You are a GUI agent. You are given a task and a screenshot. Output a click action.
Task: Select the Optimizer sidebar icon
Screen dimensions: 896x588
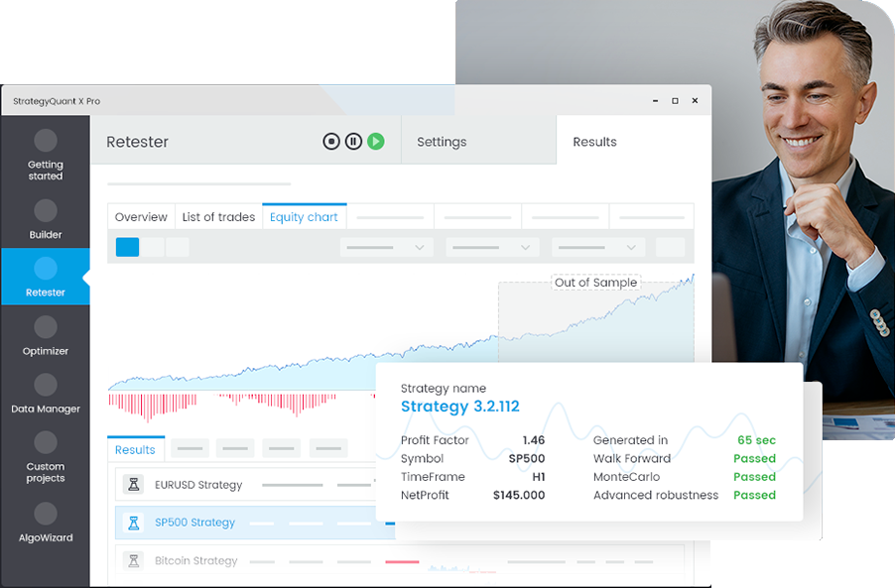tap(45, 326)
